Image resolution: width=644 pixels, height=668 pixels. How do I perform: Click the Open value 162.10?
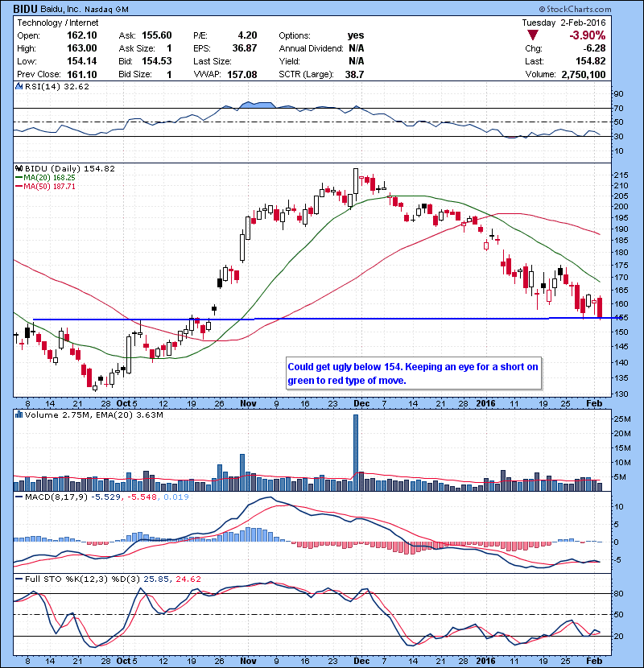pos(82,35)
